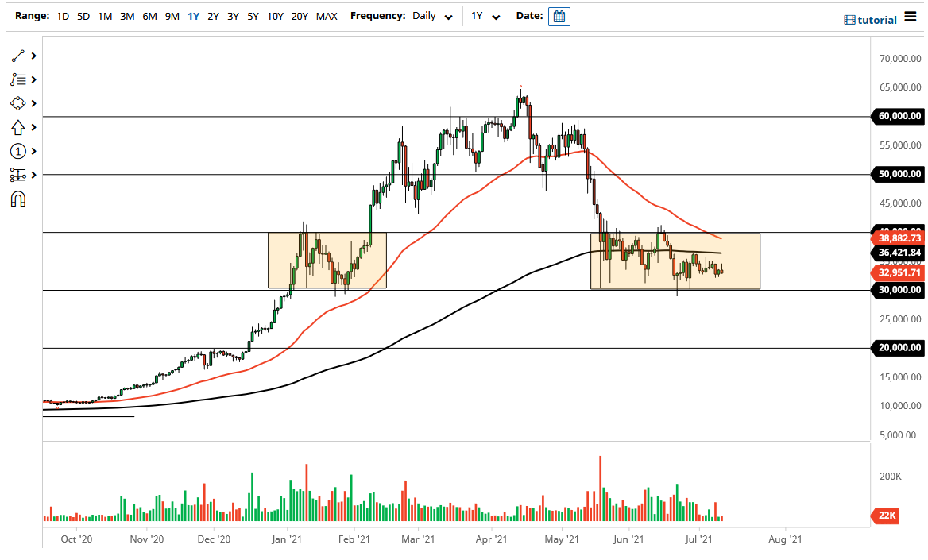Switch the range to 5D
The width and height of the screenshot is (928, 560).
pos(83,15)
